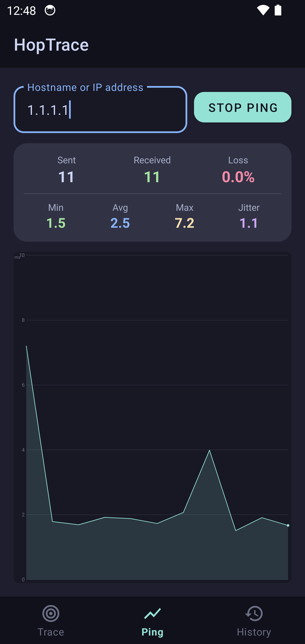
Task: Tap the latest data point on the chart
Action: click(288, 525)
